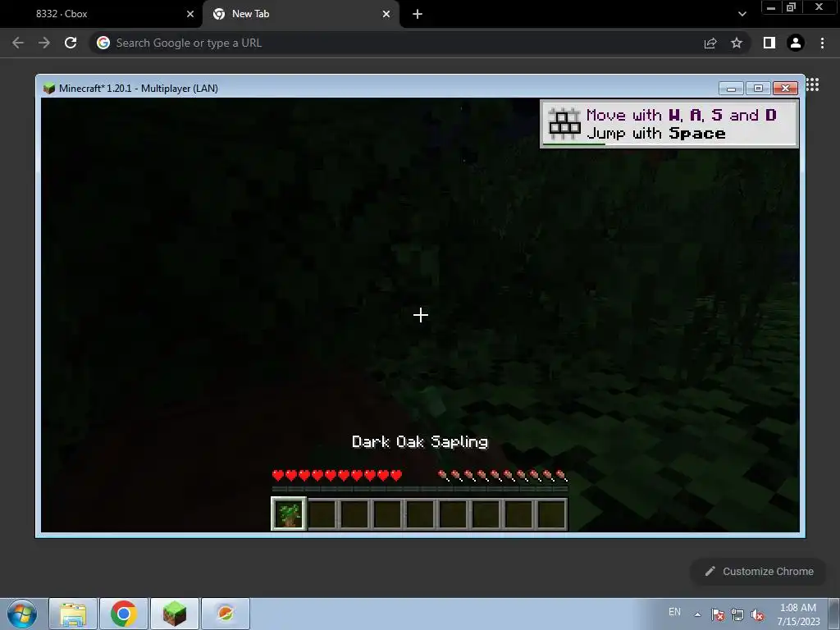Select the Dark Oak Sapling hotbar slot

tap(289, 514)
